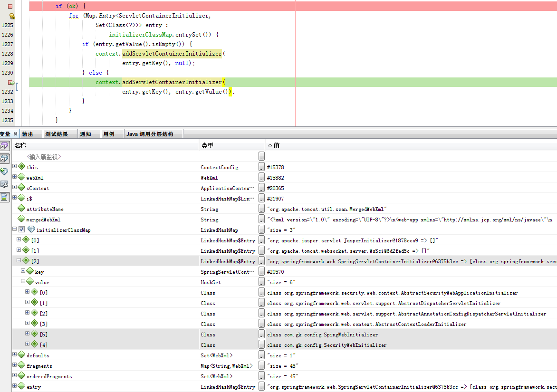Click the green diamond icon beside sContext
The height and width of the screenshot is (392, 557).
tap(21, 187)
